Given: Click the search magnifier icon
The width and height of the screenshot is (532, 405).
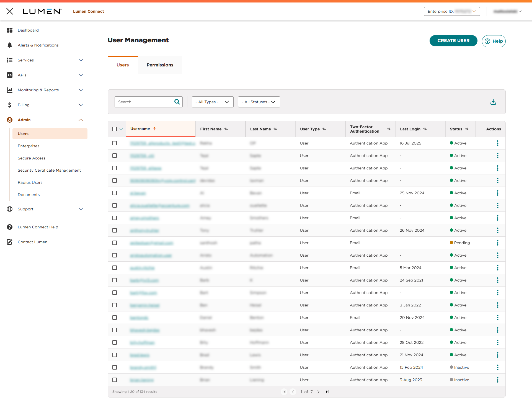Looking at the screenshot, I should pos(177,102).
